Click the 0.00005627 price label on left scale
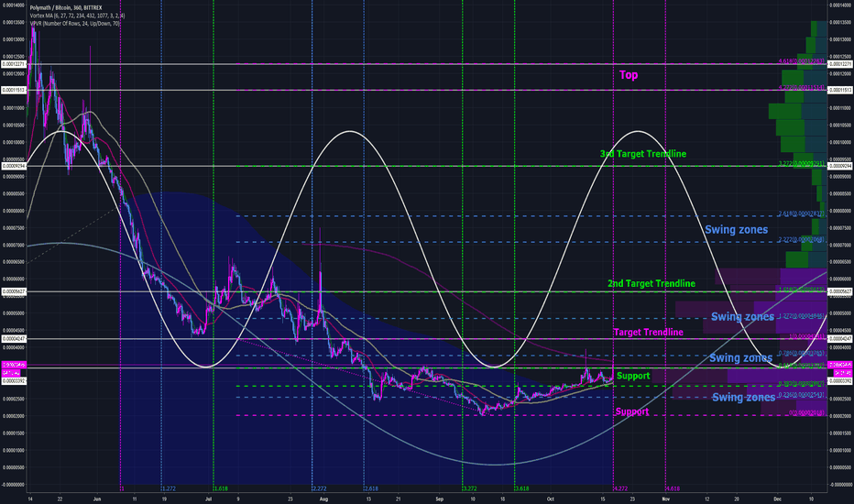 [x=14, y=291]
